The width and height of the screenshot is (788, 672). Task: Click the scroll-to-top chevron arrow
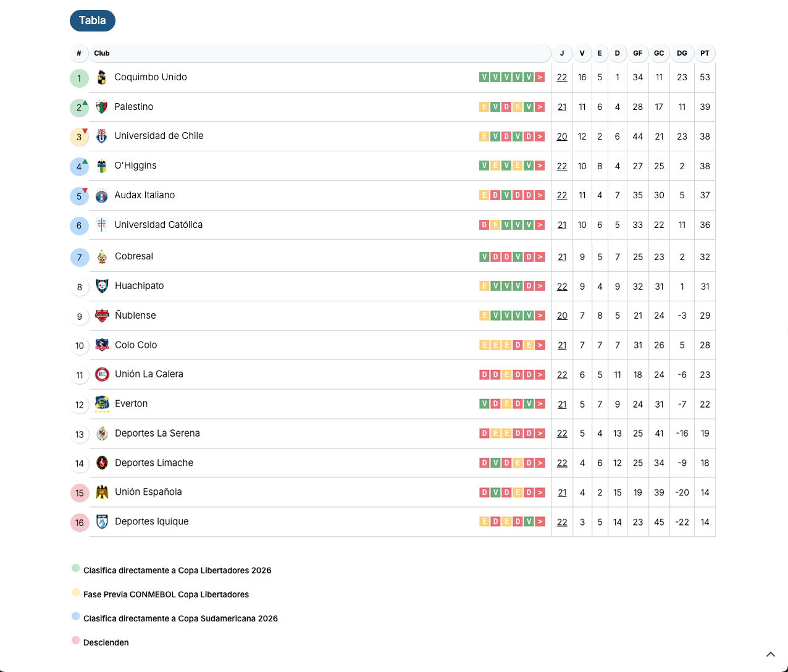point(771,655)
